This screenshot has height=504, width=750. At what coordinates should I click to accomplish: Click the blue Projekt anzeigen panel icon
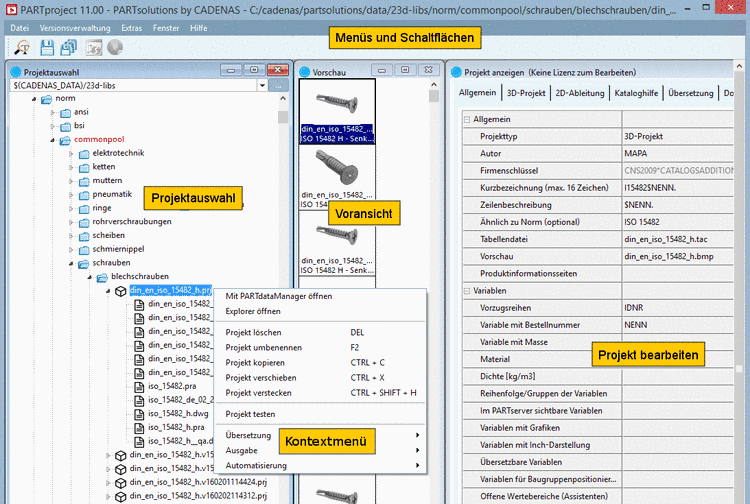point(456,72)
